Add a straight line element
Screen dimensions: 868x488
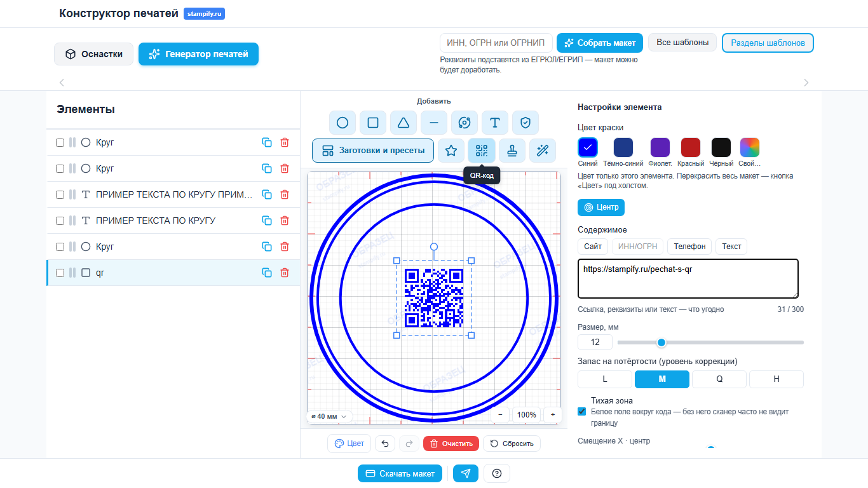434,123
